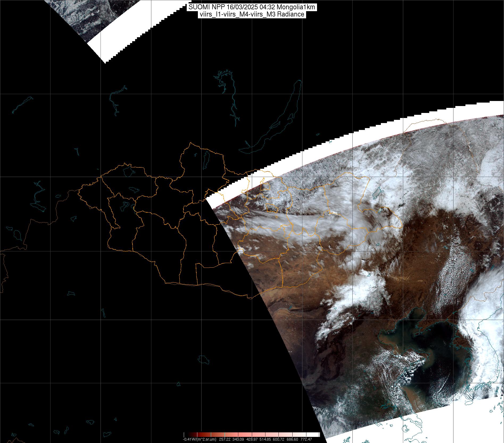
Task: Click the '-0.41W/(m^2.sr.um)' scale label
Action: (199, 439)
